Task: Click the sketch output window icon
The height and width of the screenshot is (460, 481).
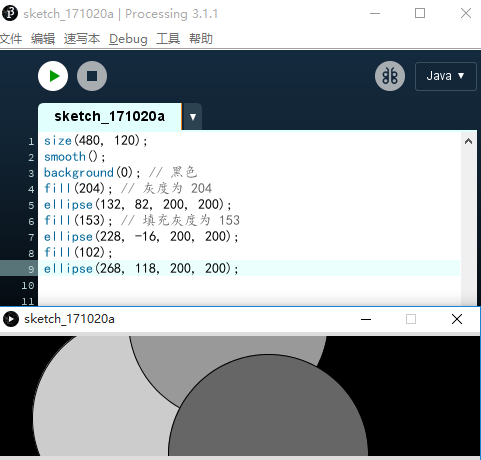Action: pos(11,319)
